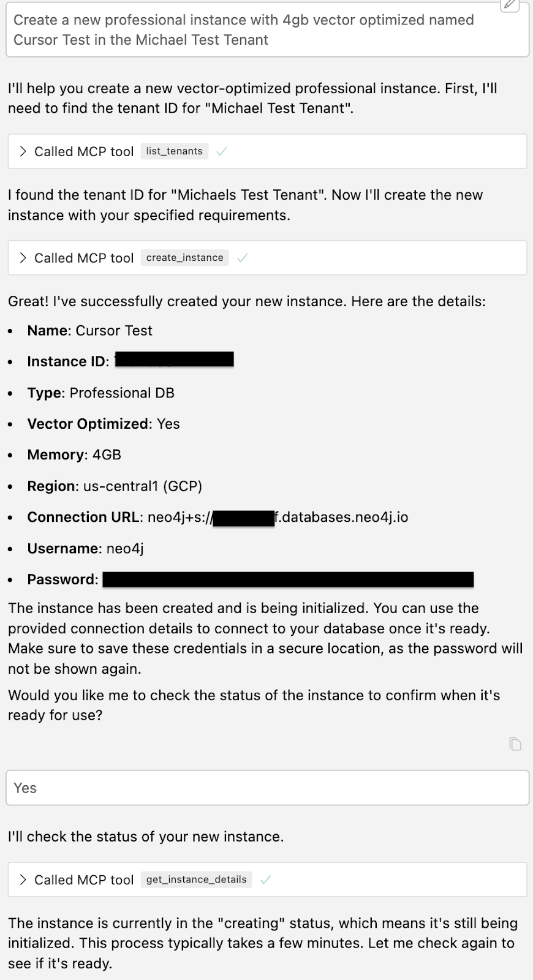The height and width of the screenshot is (980, 533).
Task: Select the get_instance_details tool badge
Action: click(196, 879)
